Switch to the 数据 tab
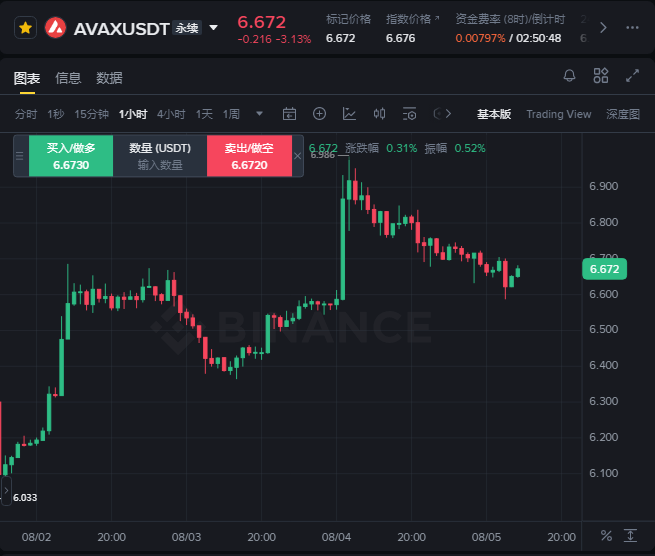 point(109,78)
